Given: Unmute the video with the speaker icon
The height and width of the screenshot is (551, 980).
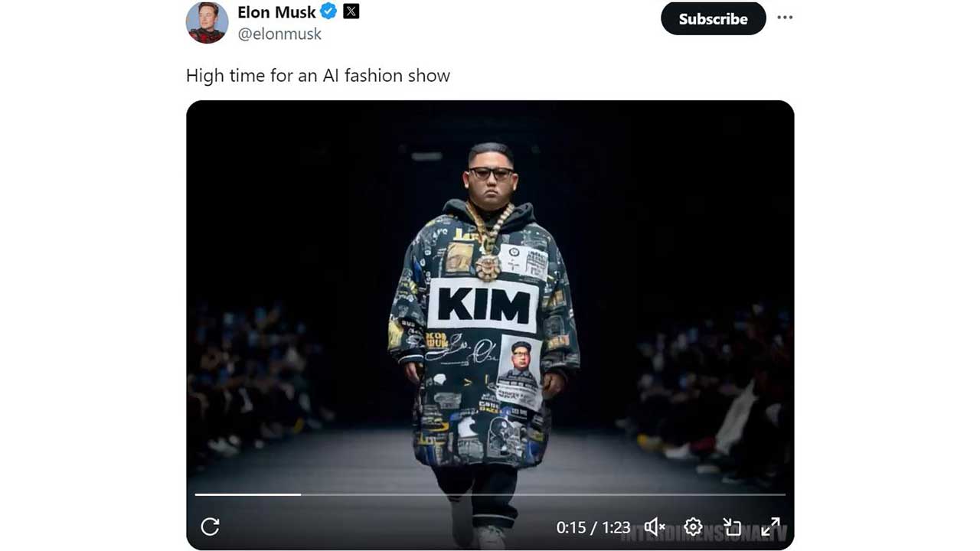Looking at the screenshot, I should pyautogui.click(x=654, y=527).
